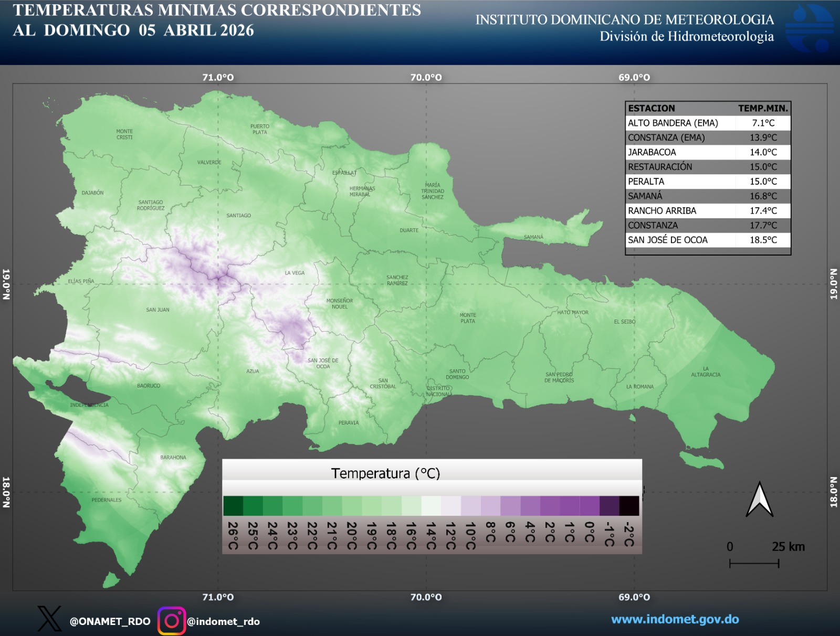This screenshot has width=840, height=636.
Task: Click the north arrow compass symbol
Action: tap(759, 500)
